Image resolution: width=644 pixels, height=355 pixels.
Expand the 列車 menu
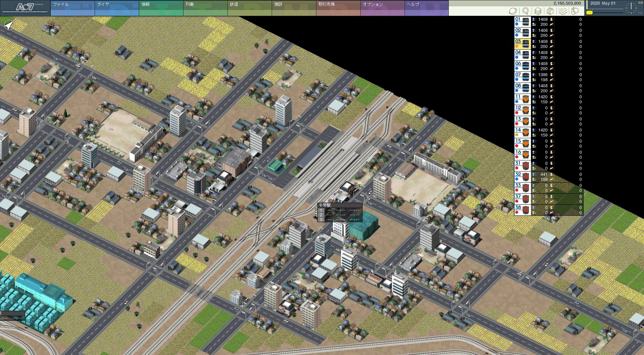coord(205,8)
